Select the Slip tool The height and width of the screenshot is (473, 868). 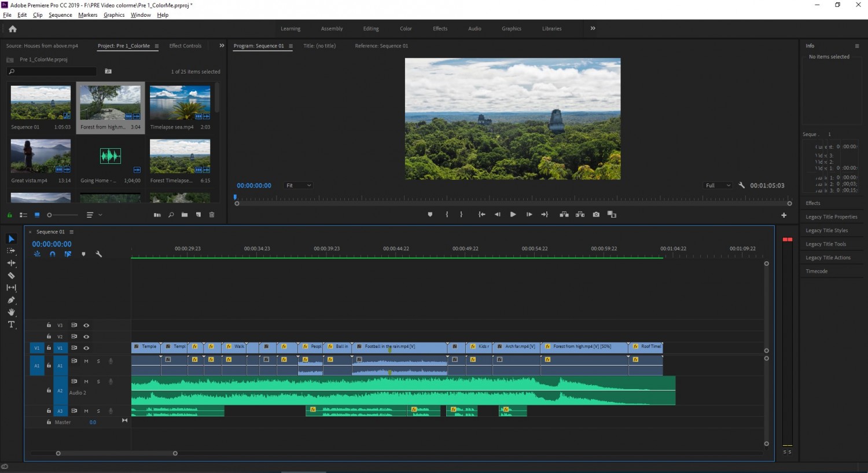tap(11, 288)
